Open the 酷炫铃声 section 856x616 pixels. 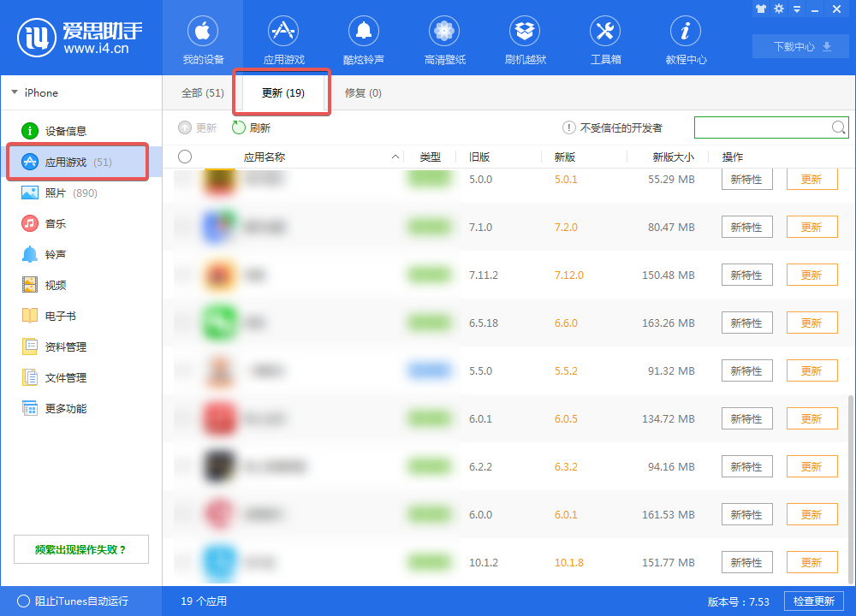point(363,38)
